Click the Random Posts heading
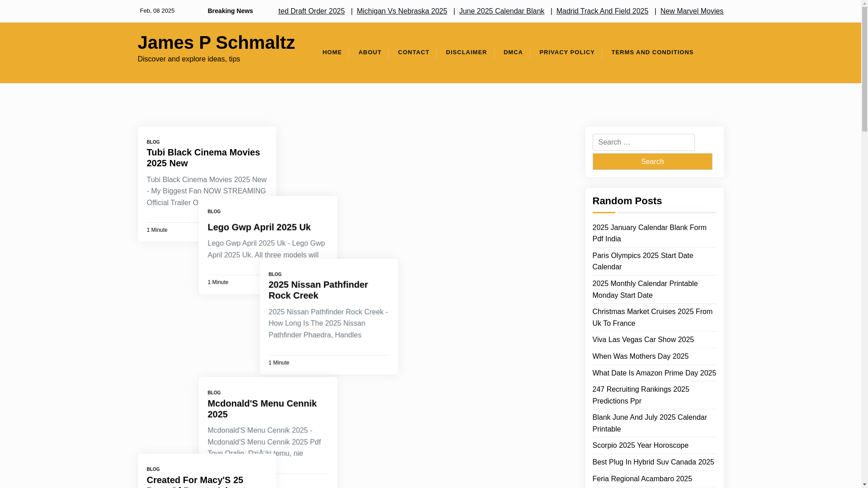 coord(627,201)
